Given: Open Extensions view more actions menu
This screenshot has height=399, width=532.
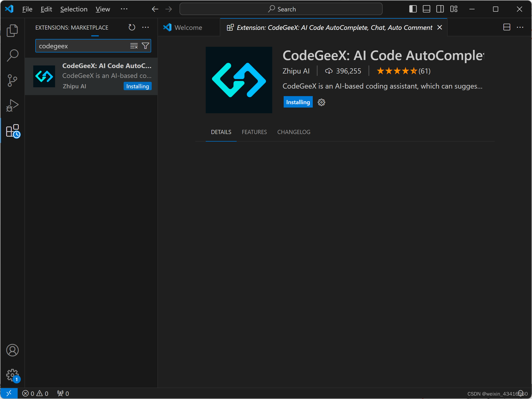Looking at the screenshot, I should tap(145, 27).
